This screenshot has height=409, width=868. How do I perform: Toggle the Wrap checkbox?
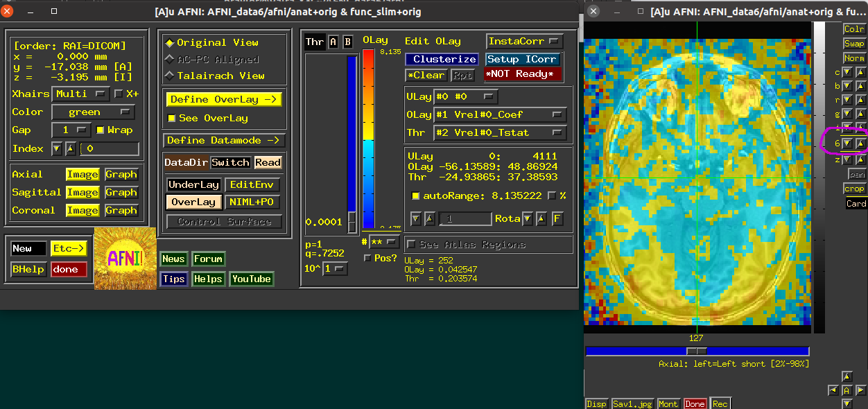[x=101, y=130]
